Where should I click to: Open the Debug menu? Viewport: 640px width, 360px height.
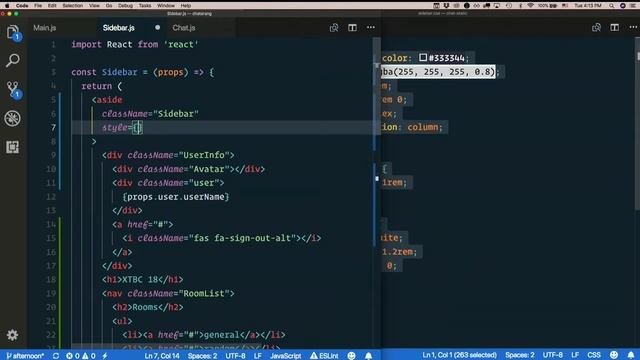(125, 6)
